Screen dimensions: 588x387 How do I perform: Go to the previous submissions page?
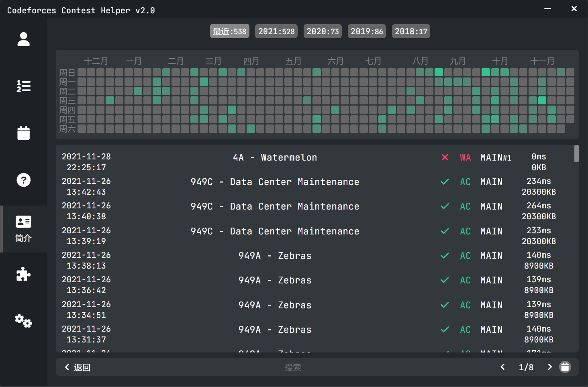(x=502, y=367)
